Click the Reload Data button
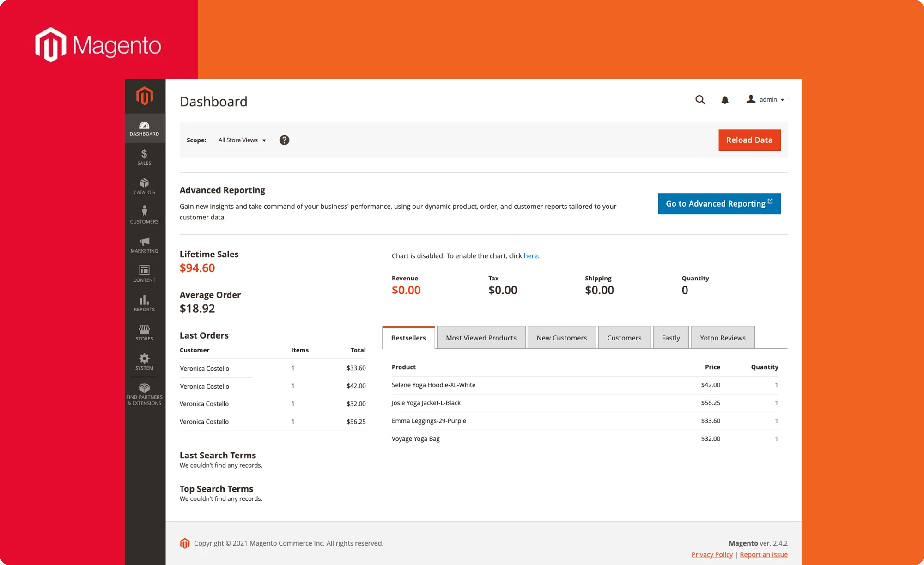The width and height of the screenshot is (924, 565). 749,140
